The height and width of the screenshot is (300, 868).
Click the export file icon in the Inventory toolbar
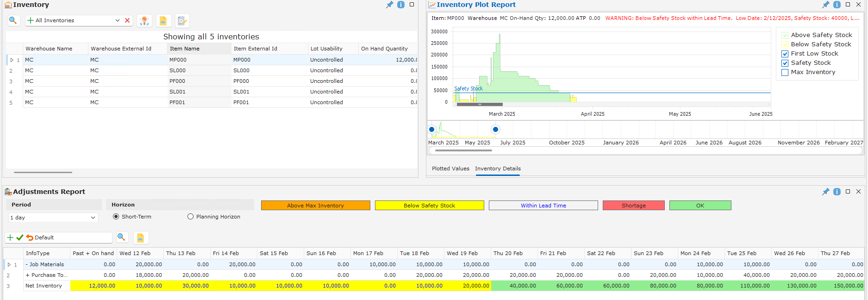163,21
